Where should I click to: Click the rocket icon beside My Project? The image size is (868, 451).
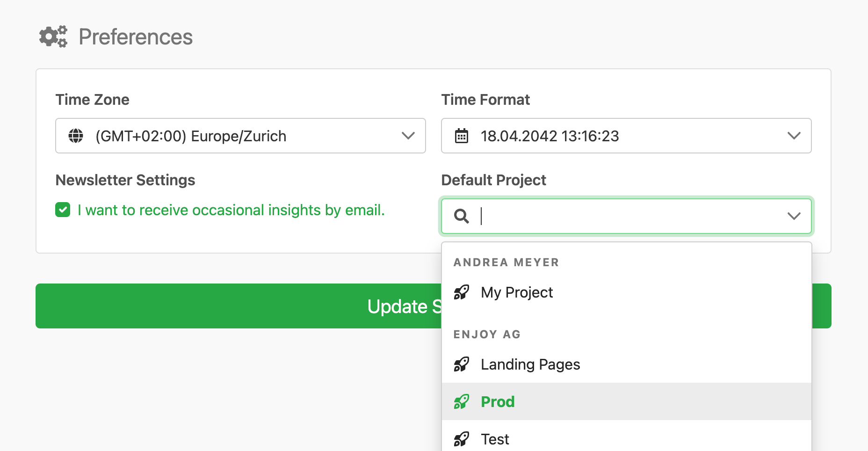(462, 292)
